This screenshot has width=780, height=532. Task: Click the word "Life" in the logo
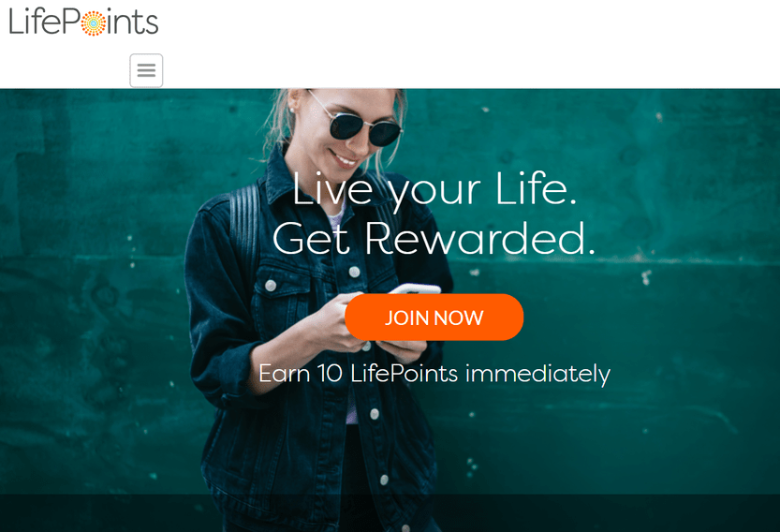37,21
